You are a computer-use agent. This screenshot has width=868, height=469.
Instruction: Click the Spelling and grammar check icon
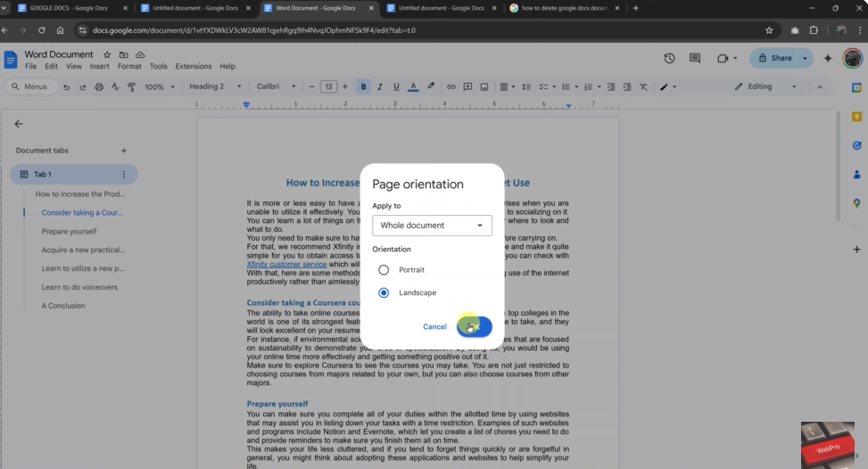[x=115, y=86]
